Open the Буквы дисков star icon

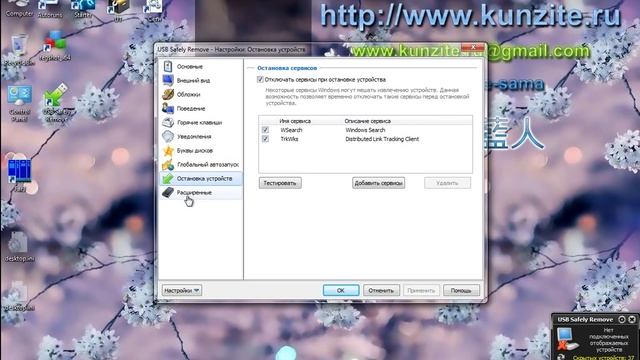pyautogui.click(x=168, y=151)
